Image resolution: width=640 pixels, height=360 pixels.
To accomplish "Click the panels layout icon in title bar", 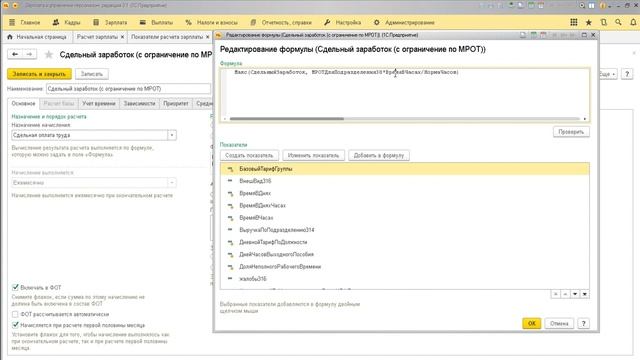I will [592, 5].
